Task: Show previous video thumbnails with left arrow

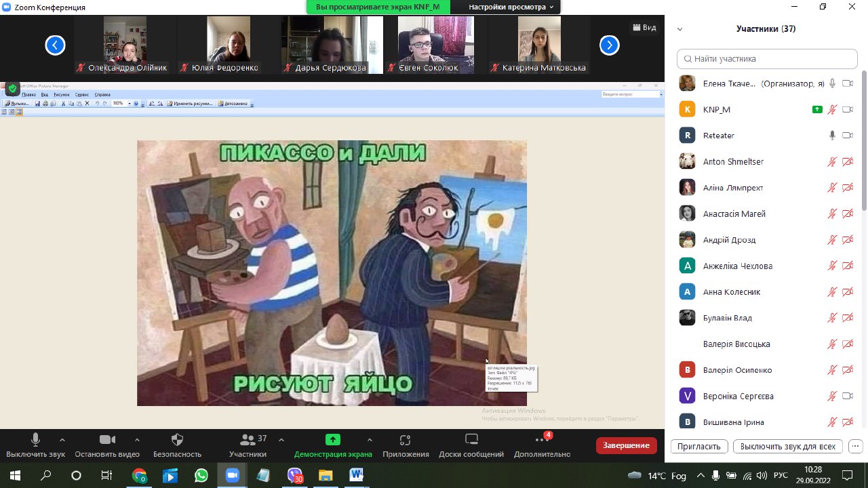Action: click(55, 45)
